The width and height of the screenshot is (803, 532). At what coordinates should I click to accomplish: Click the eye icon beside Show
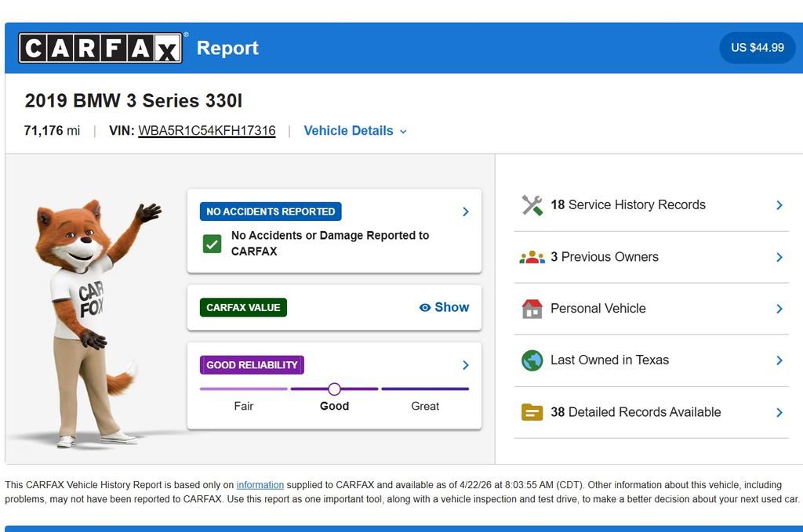tap(424, 307)
